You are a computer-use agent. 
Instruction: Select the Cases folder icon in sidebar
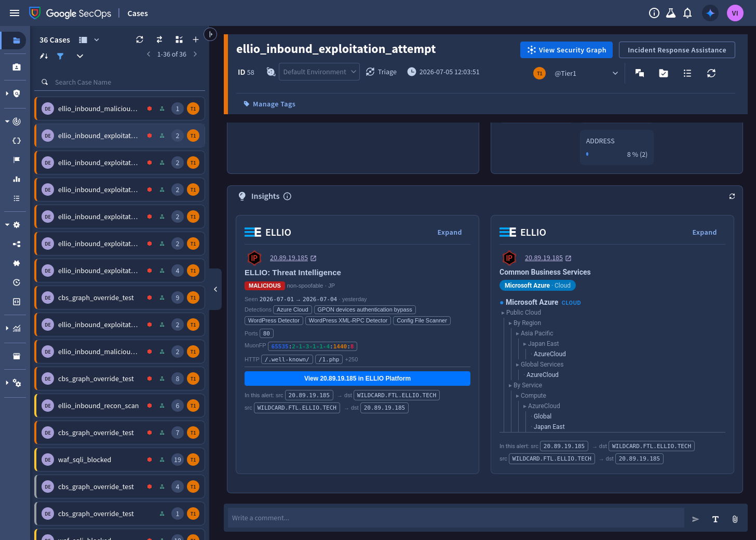(16, 40)
